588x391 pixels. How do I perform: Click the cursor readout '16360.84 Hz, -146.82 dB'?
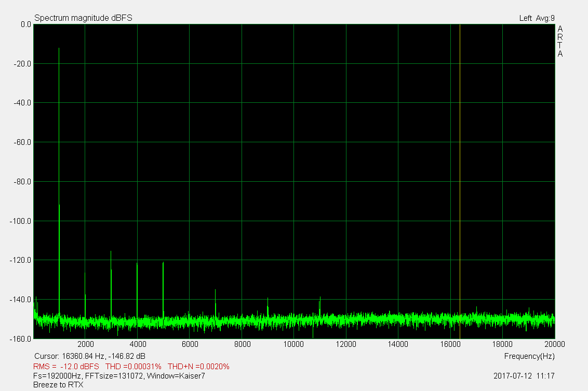click(x=103, y=356)
